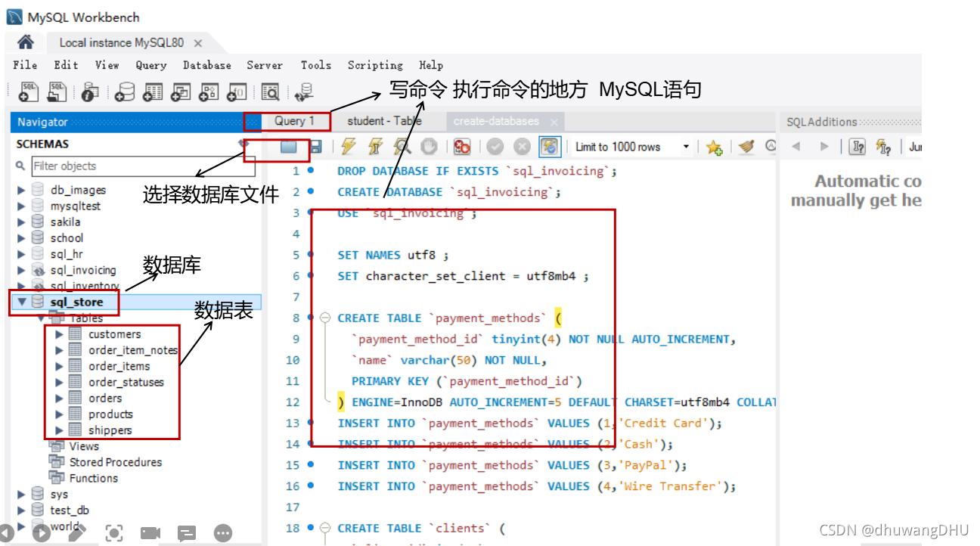Create a new stored procedure icon

209,92
